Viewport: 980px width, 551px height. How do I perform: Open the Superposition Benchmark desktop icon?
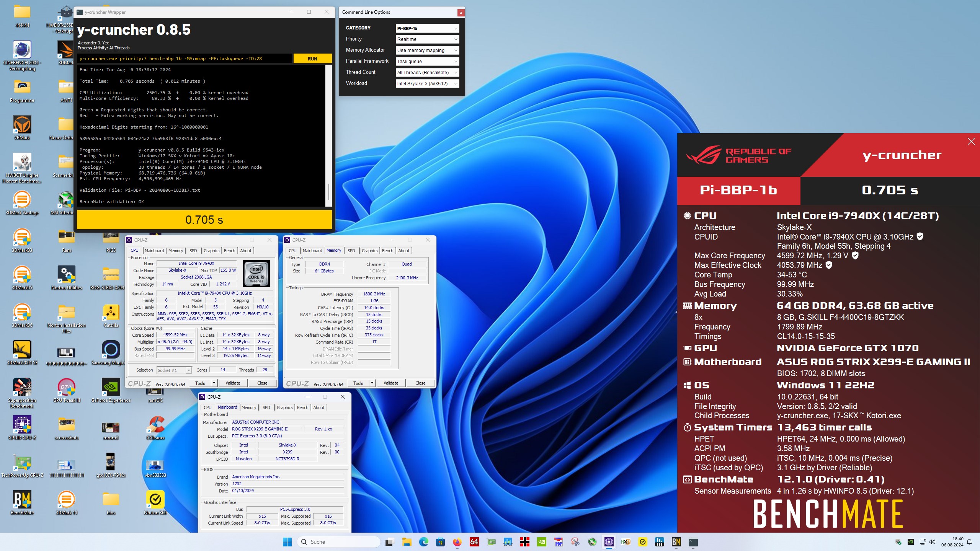[x=22, y=393]
